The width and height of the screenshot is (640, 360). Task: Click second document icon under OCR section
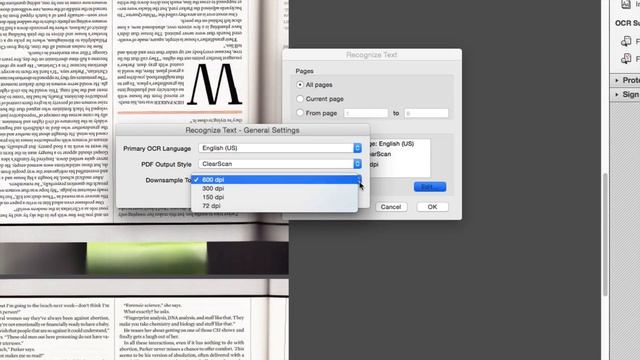(x=626, y=59)
